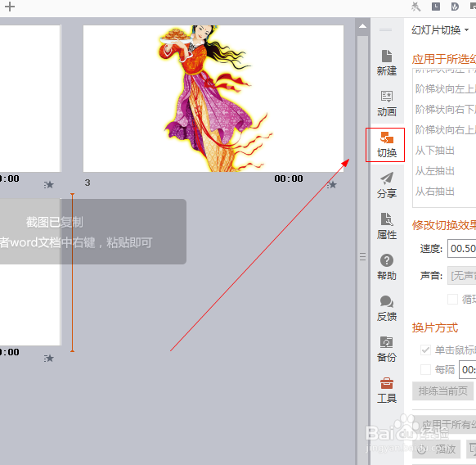Open the 属性 properties panel
This screenshot has height=465, width=476.
[387, 227]
